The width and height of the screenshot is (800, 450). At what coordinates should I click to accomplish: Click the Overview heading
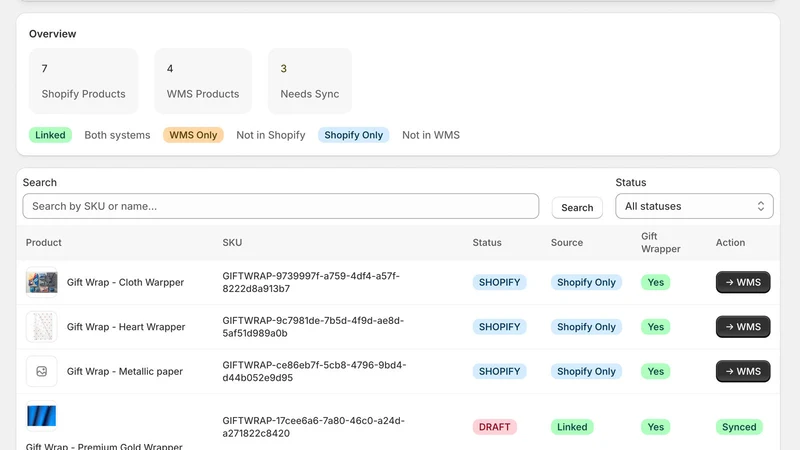click(53, 34)
